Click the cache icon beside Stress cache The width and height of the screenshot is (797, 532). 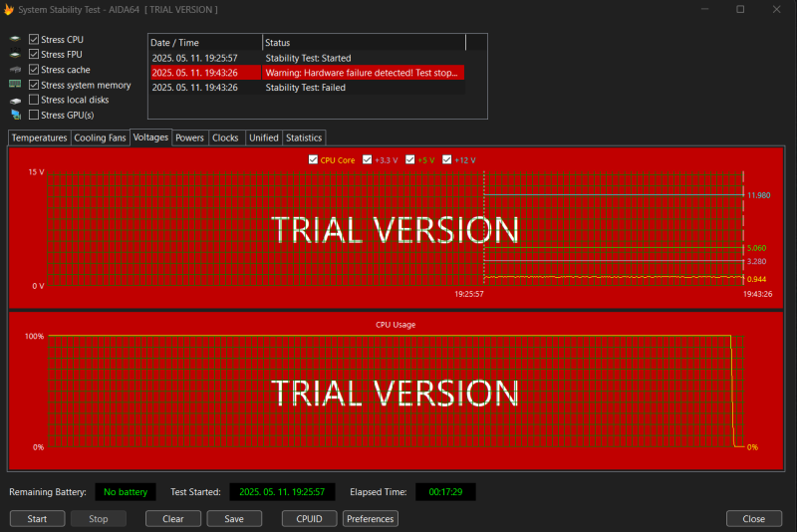15,70
